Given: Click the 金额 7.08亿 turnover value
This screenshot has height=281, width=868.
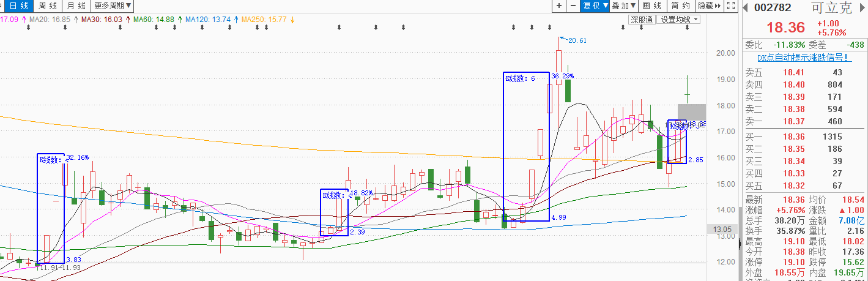Looking at the screenshot, I should (x=850, y=220).
